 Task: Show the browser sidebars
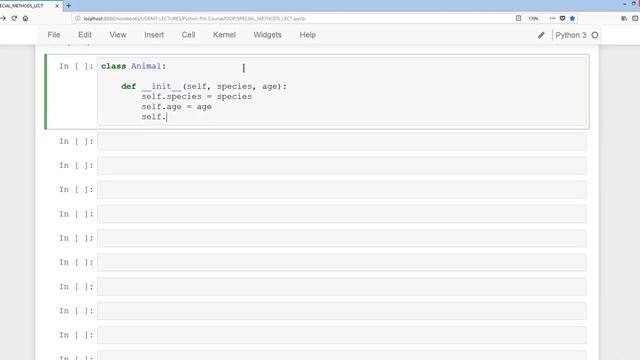click(x=635, y=18)
